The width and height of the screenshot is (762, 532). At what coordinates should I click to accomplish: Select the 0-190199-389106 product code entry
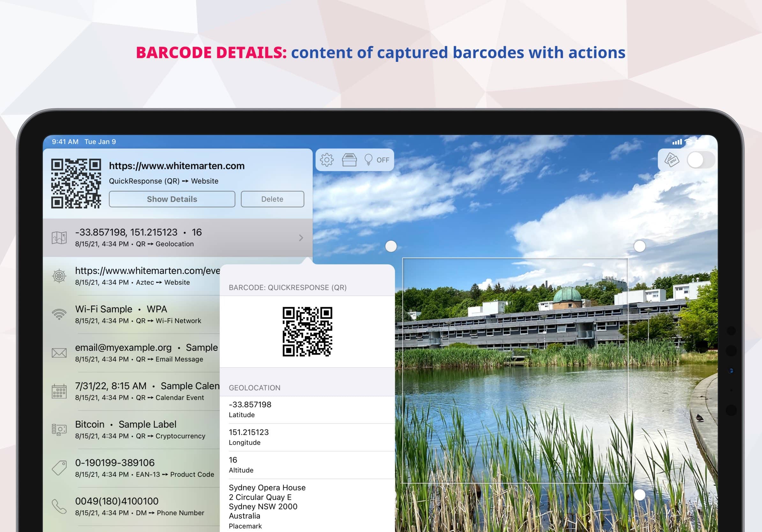coord(131,468)
